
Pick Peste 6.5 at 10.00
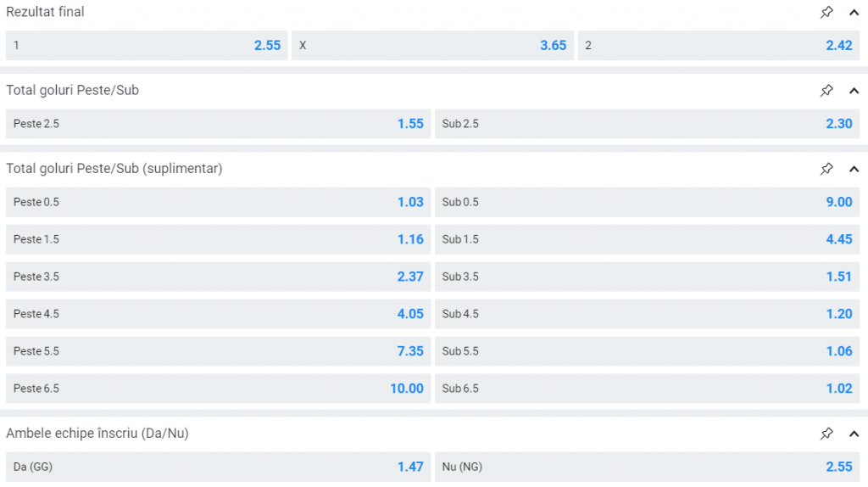218,389
